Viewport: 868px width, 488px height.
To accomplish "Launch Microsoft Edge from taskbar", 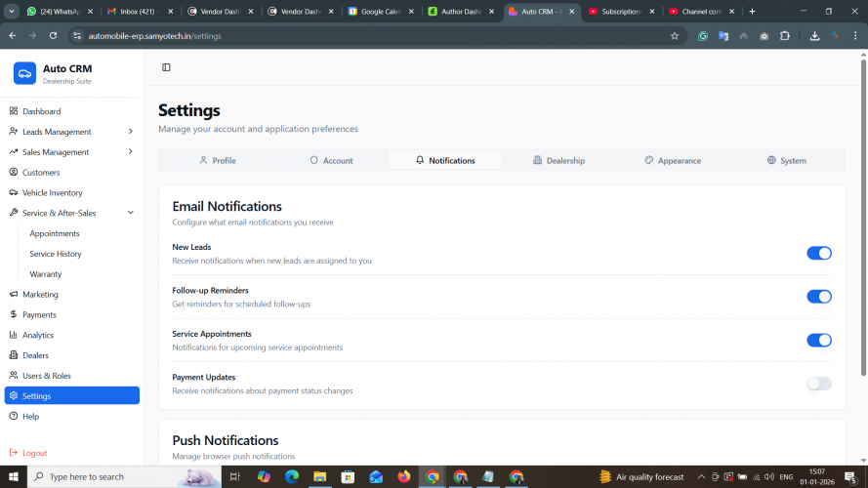I will pos(292,476).
